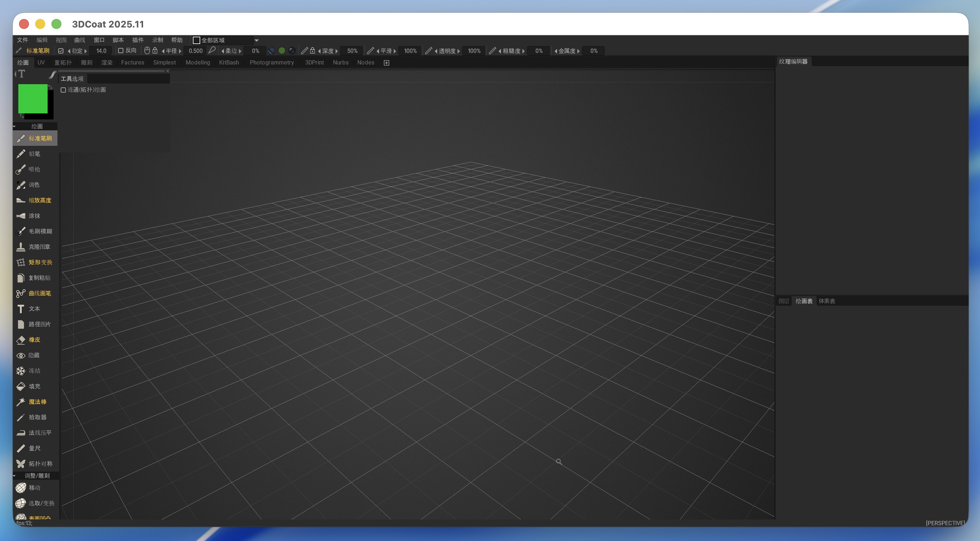This screenshot has height=541, width=980.
Task: Toggle the 反向 invert checkbox
Action: 121,51
